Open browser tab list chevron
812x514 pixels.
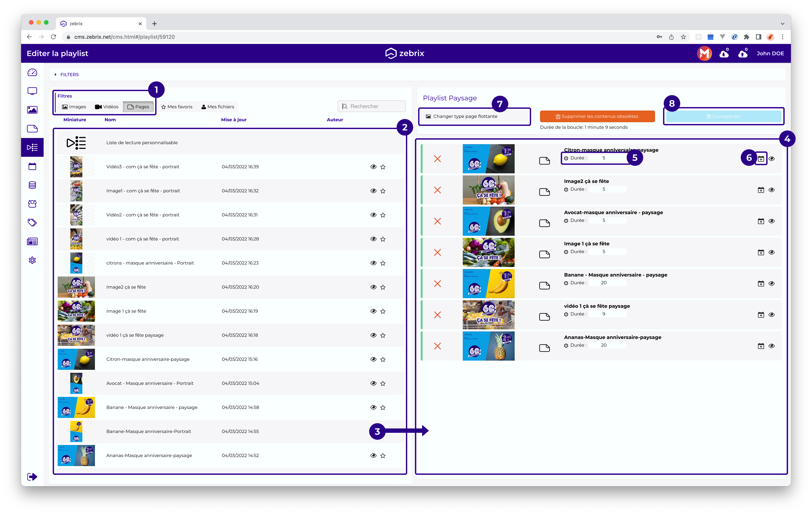point(782,24)
